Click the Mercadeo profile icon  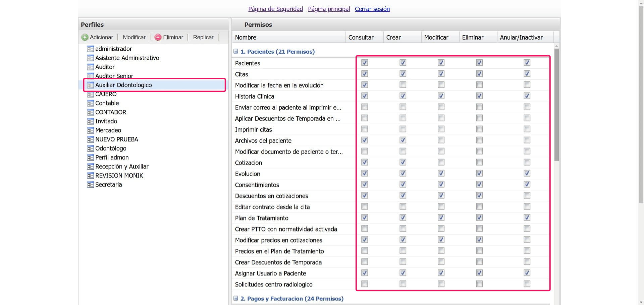(90, 130)
